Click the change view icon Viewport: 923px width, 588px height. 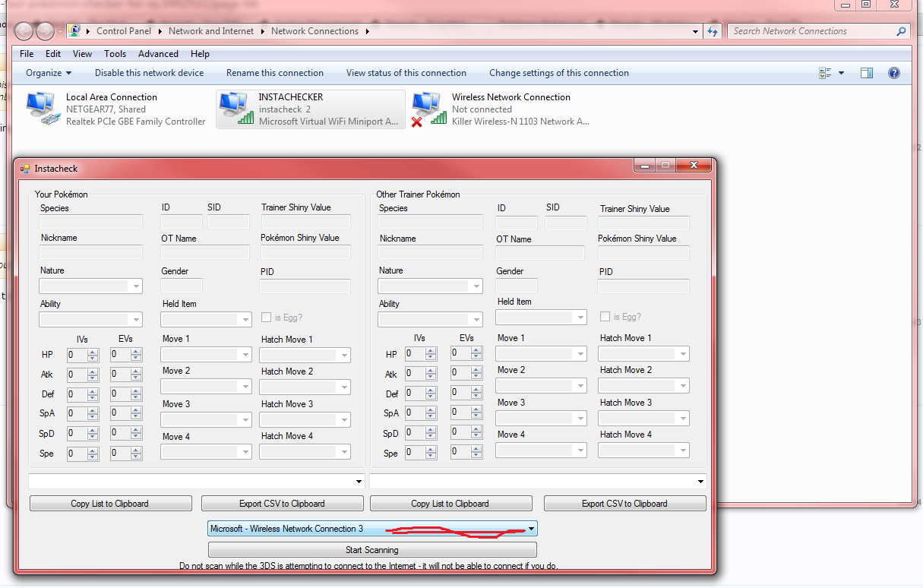826,73
